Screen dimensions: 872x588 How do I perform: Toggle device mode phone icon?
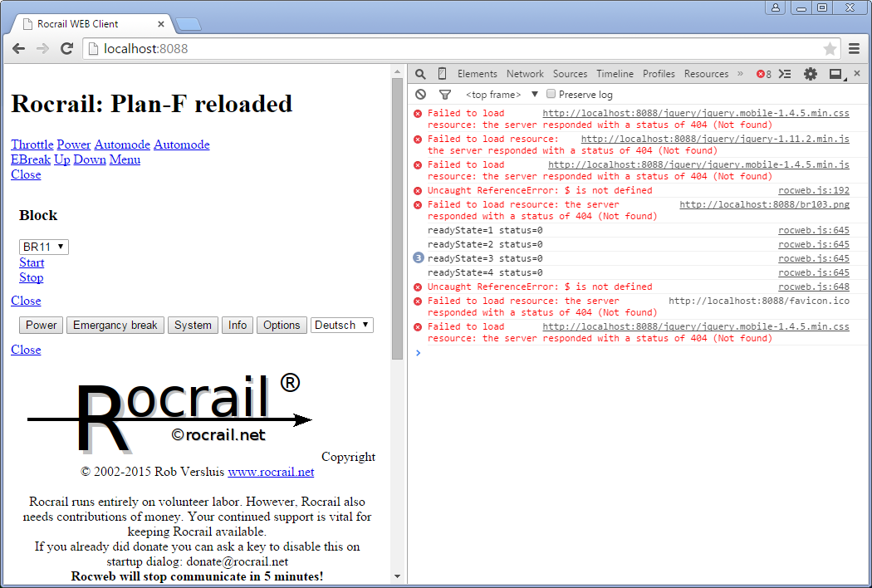coord(442,74)
